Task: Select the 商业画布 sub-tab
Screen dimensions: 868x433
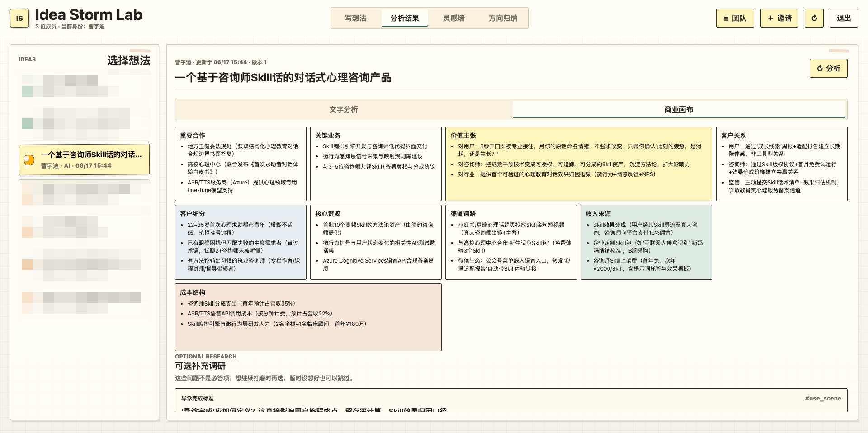Action: pos(679,109)
